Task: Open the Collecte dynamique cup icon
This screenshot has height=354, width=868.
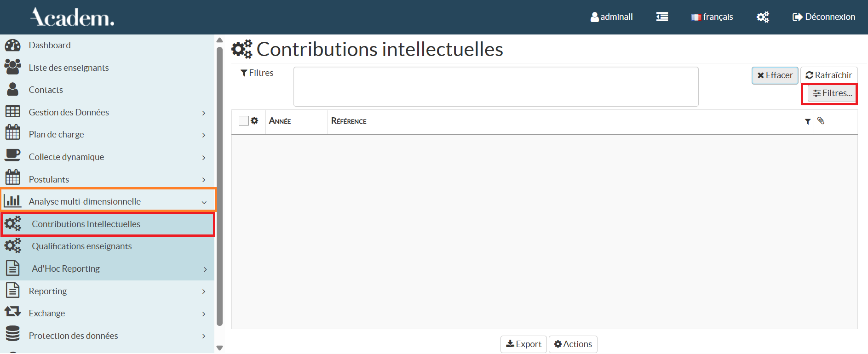Action: click(12, 156)
